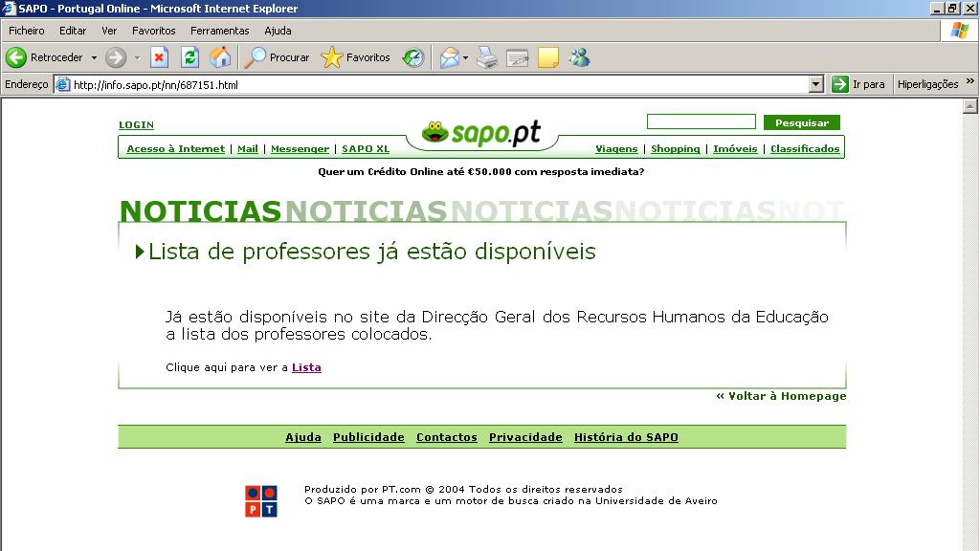
Task: Click the Edit page toolbar icon
Action: pyautogui.click(x=518, y=57)
